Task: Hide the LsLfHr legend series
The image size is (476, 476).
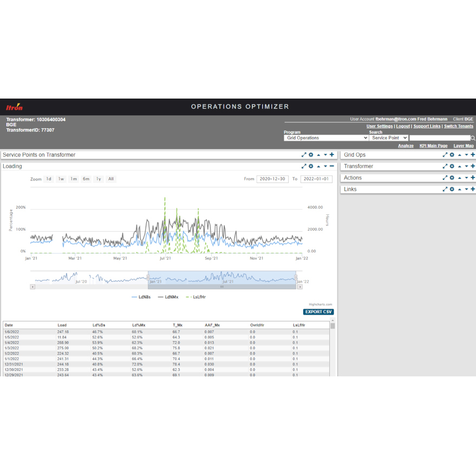Action: [195, 297]
